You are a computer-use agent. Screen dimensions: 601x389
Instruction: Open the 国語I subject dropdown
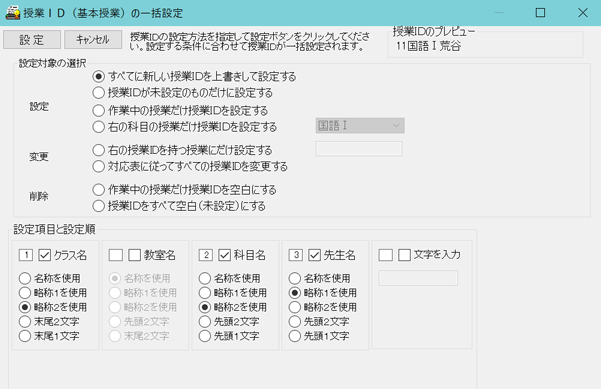click(x=360, y=126)
